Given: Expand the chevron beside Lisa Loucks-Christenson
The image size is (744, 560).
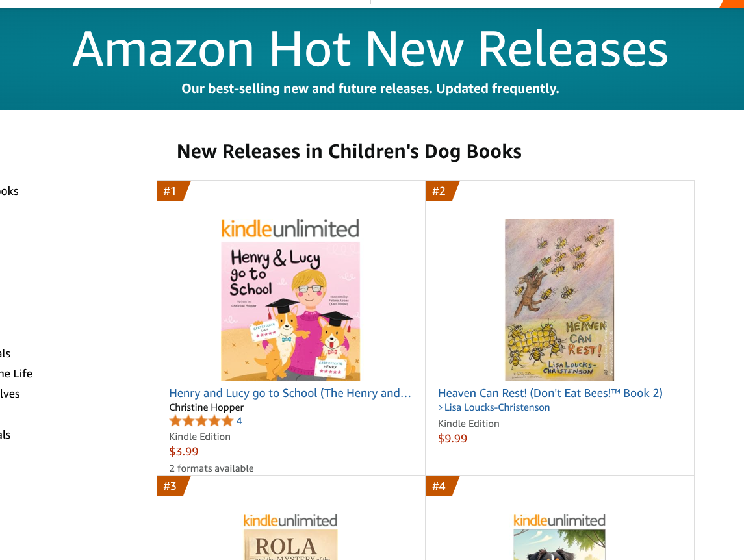Looking at the screenshot, I should point(441,408).
